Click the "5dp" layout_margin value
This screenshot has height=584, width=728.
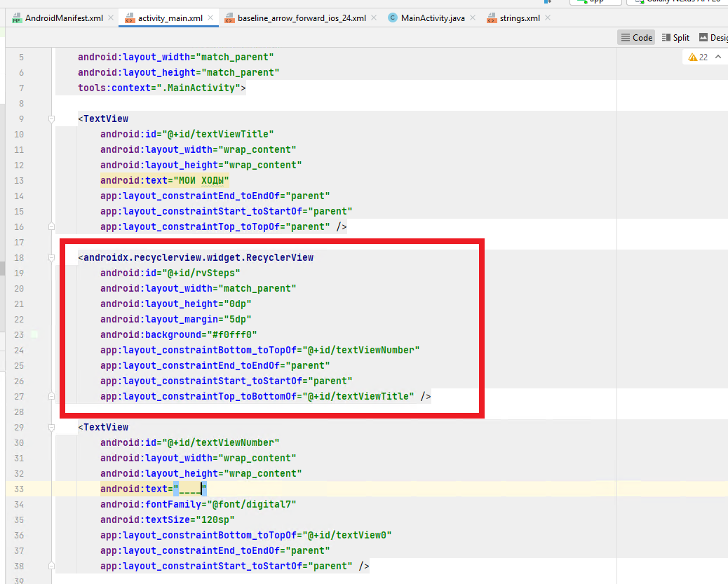[238, 320]
